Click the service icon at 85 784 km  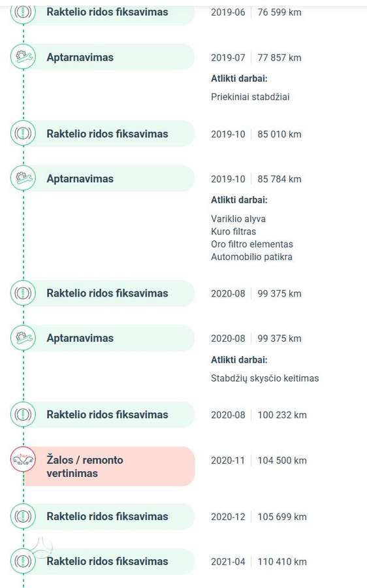click(23, 178)
